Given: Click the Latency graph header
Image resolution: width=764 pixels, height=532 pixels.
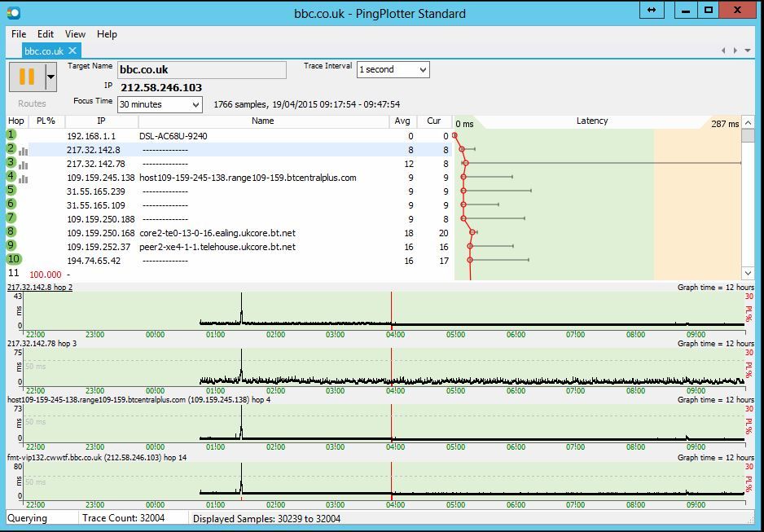Looking at the screenshot, I should [x=592, y=121].
